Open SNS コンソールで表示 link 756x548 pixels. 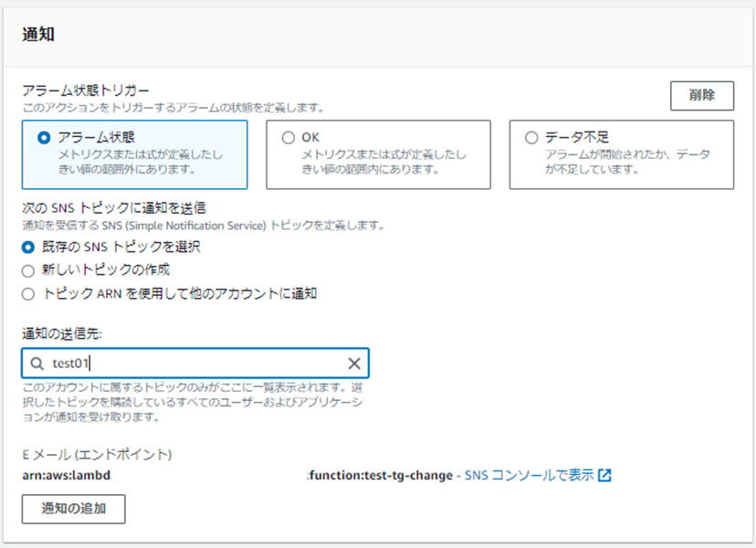pyautogui.click(x=529, y=475)
